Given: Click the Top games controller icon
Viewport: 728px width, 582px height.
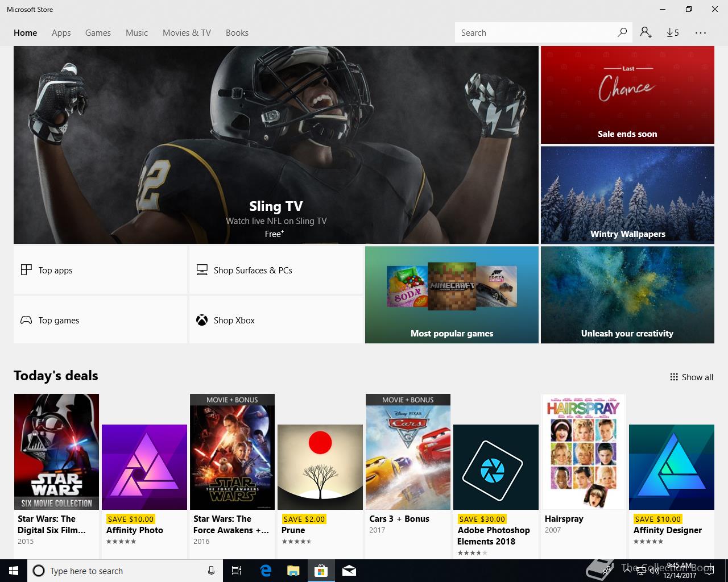Looking at the screenshot, I should coord(26,320).
